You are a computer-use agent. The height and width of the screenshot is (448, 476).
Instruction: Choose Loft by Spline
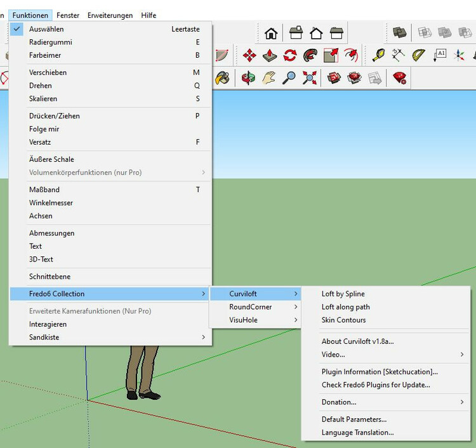(x=343, y=294)
